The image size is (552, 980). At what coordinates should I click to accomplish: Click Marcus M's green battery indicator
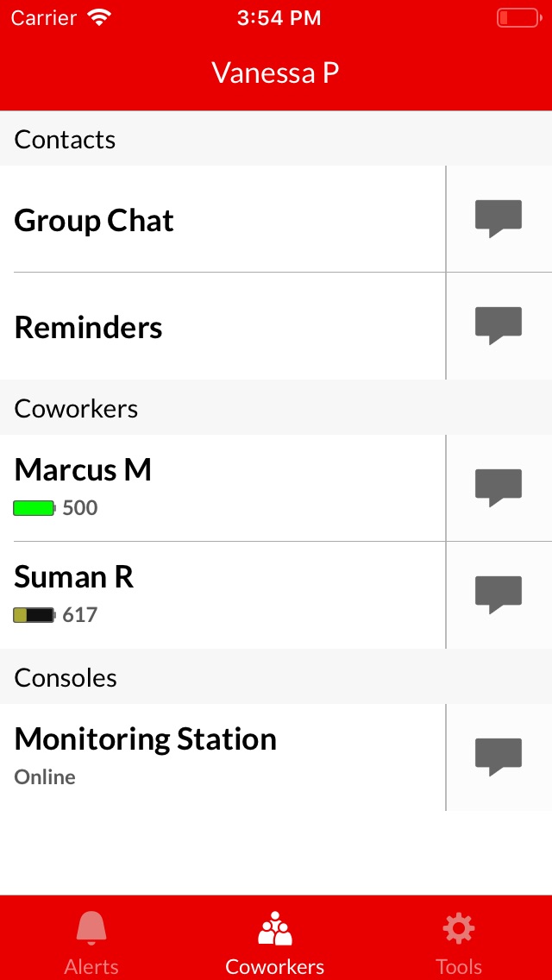point(34,508)
